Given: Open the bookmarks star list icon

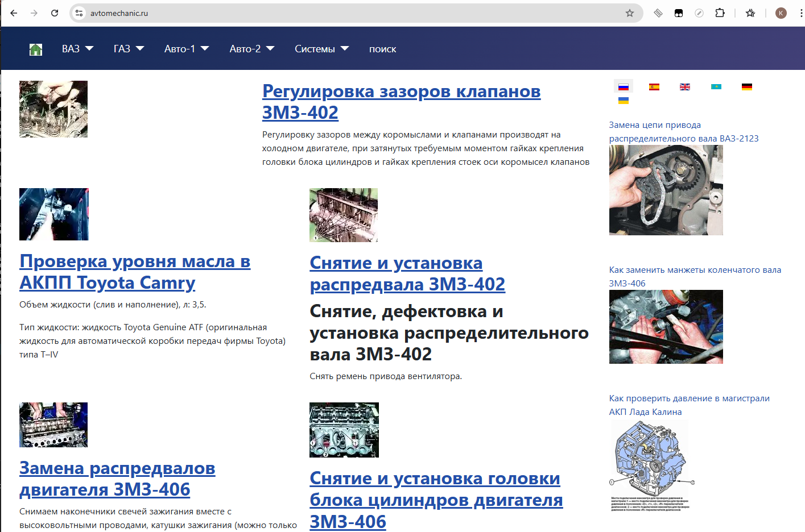Looking at the screenshot, I should point(750,13).
